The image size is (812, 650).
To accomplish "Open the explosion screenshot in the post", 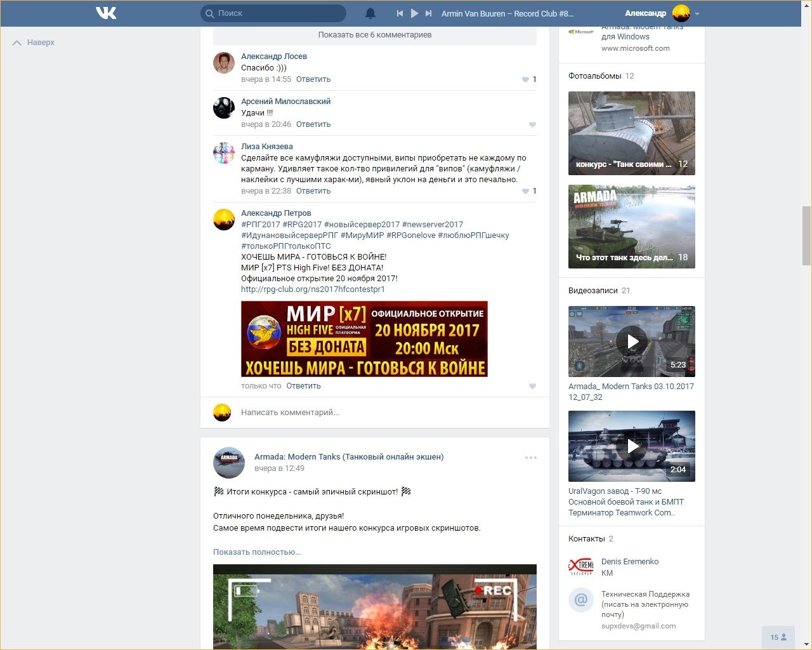I will (x=375, y=607).
